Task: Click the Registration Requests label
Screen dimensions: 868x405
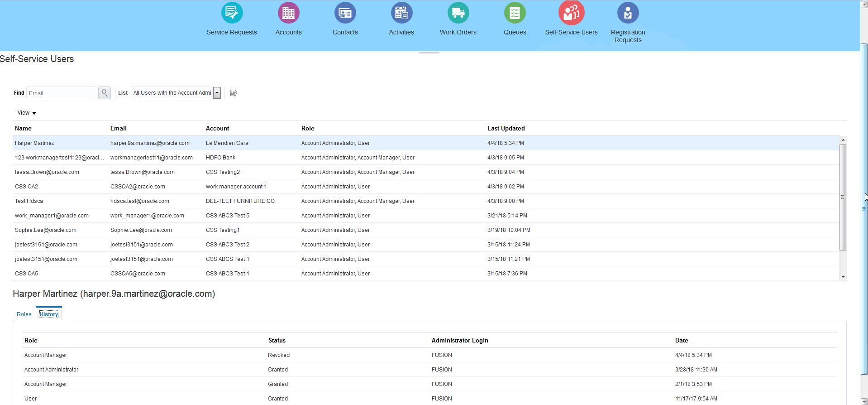Action: click(628, 36)
